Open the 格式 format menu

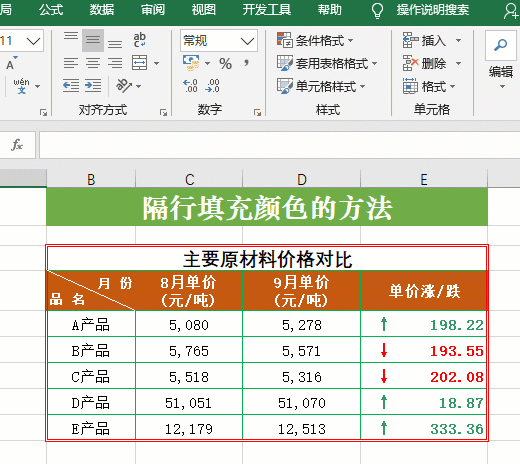pos(429,87)
